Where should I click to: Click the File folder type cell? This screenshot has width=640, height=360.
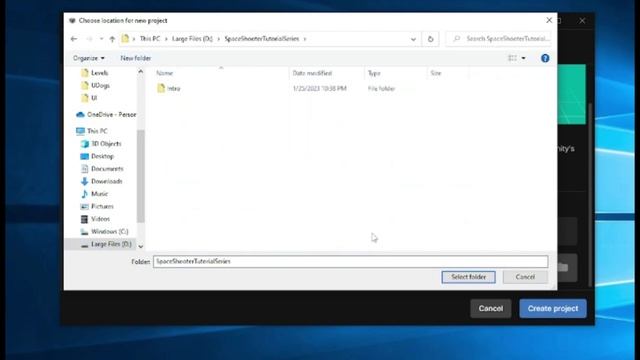click(x=381, y=89)
